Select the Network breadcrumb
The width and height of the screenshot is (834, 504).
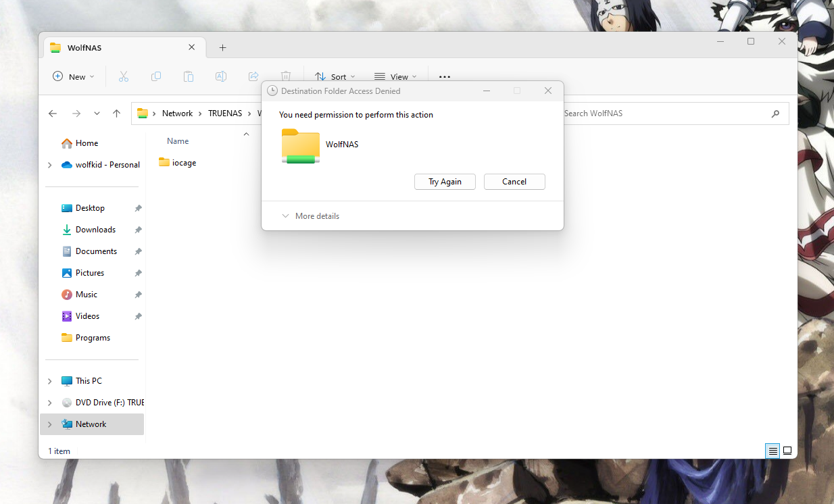(177, 114)
